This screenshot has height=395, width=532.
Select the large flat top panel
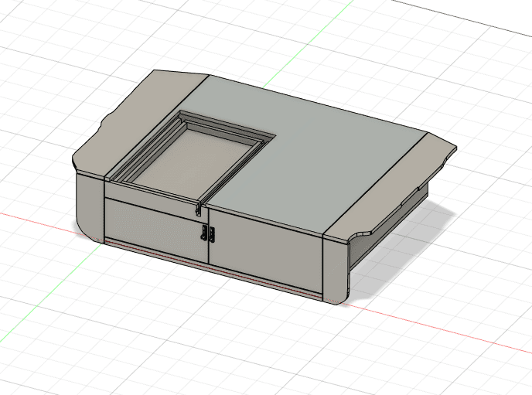(x=325, y=155)
